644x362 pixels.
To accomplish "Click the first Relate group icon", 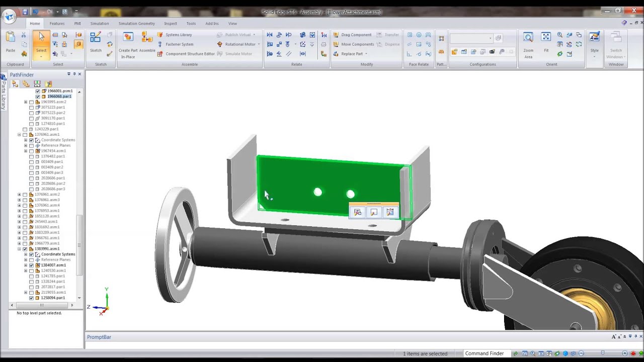I will pos(270,35).
